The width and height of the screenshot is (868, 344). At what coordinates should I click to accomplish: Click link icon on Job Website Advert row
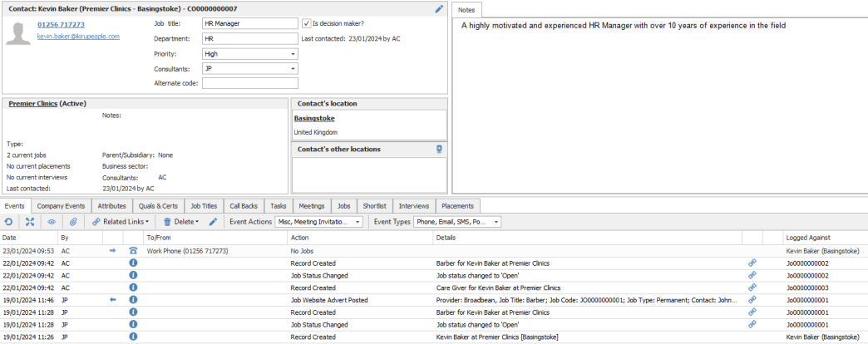pos(752,299)
